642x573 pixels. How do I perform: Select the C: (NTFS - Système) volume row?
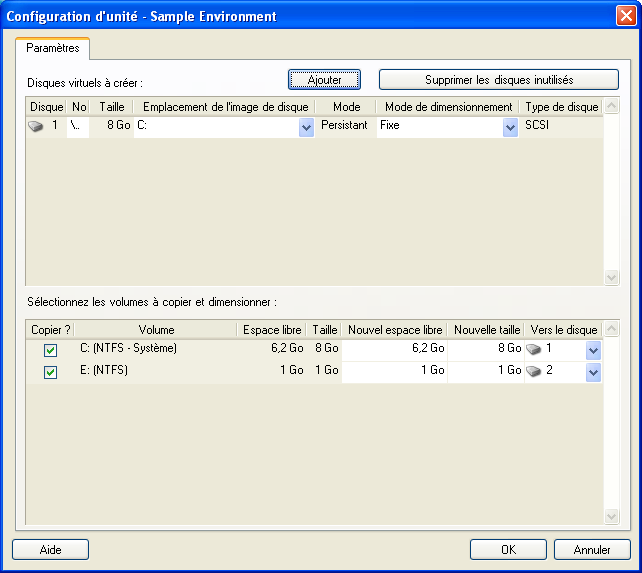click(314, 350)
